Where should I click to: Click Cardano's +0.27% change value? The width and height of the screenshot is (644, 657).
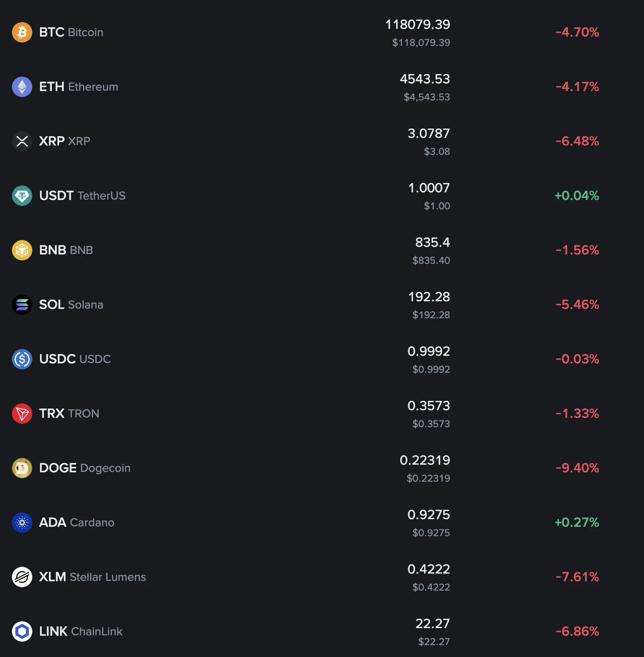click(x=577, y=522)
